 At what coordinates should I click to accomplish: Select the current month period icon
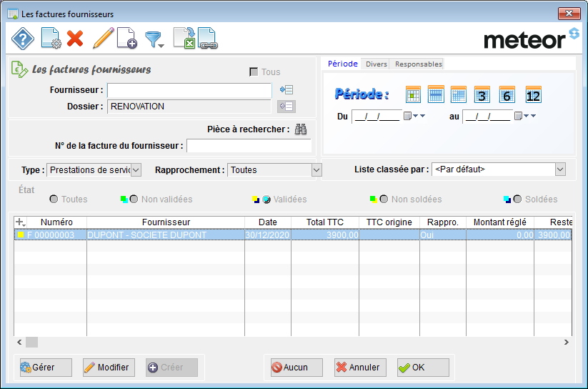458,94
